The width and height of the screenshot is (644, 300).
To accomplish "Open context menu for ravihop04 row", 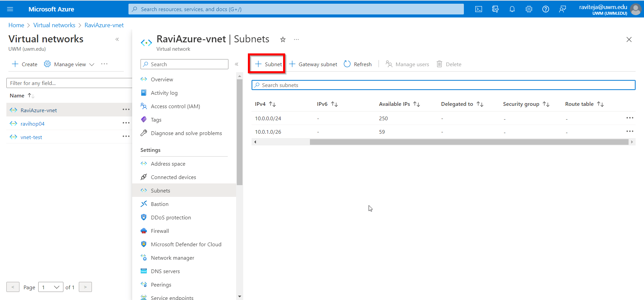I will (126, 123).
